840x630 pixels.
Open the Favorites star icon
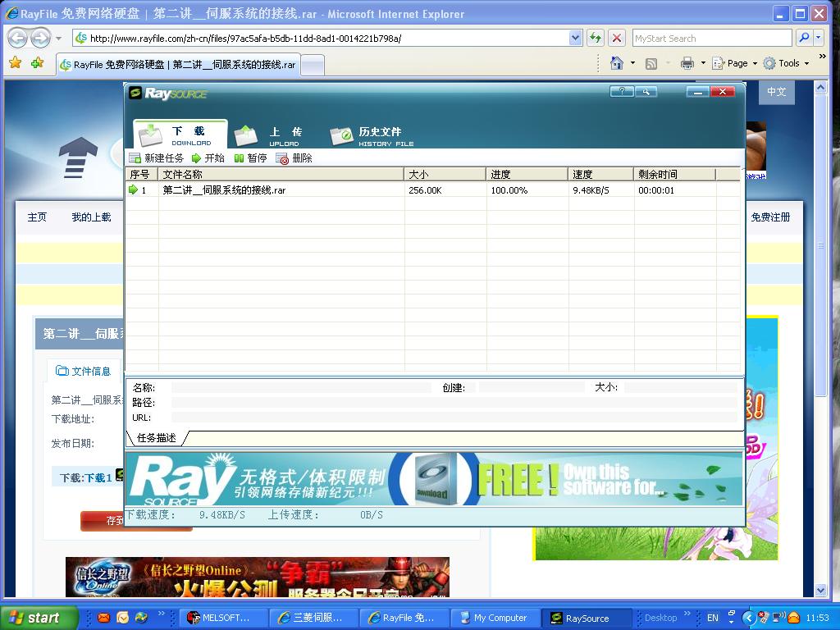click(x=15, y=63)
